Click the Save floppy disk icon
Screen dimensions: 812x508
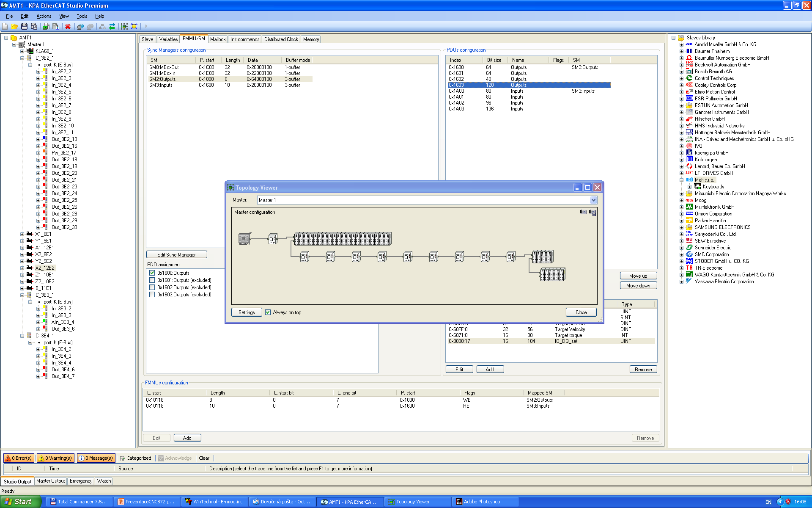[24, 26]
